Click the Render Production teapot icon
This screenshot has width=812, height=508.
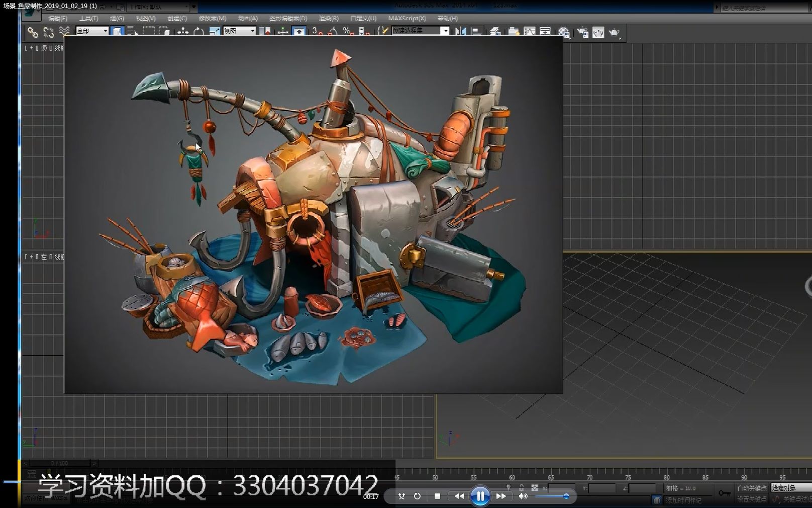tap(614, 33)
